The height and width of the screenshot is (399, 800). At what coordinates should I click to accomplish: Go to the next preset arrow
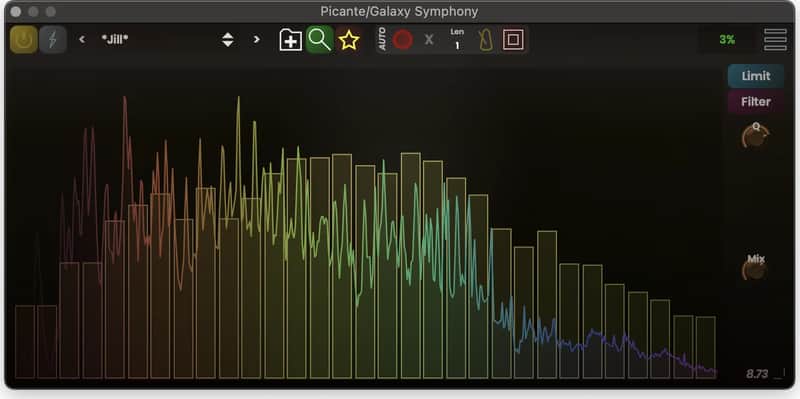coord(257,39)
